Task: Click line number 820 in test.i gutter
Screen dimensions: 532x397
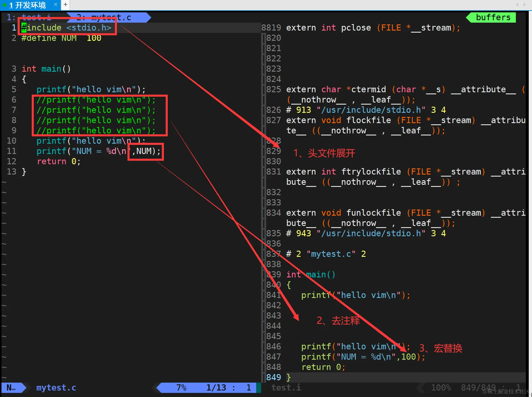Action: [273, 38]
